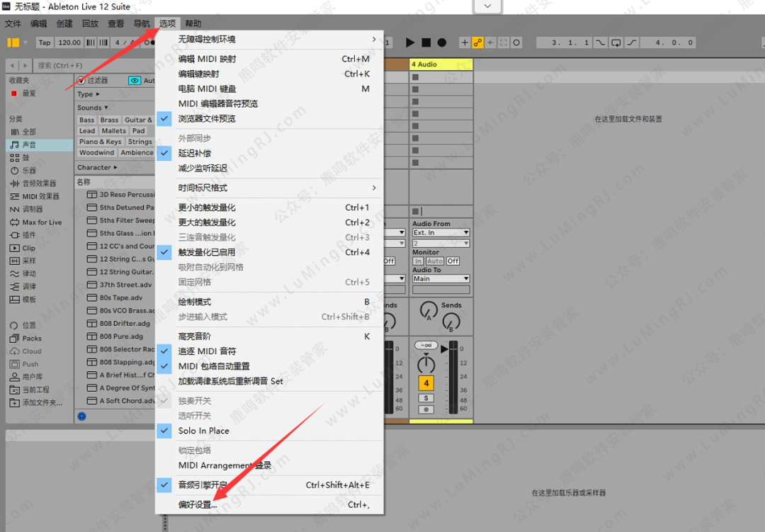Click the Browser back arrow
Image resolution: width=765 pixels, height=532 pixels.
coord(13,65)
